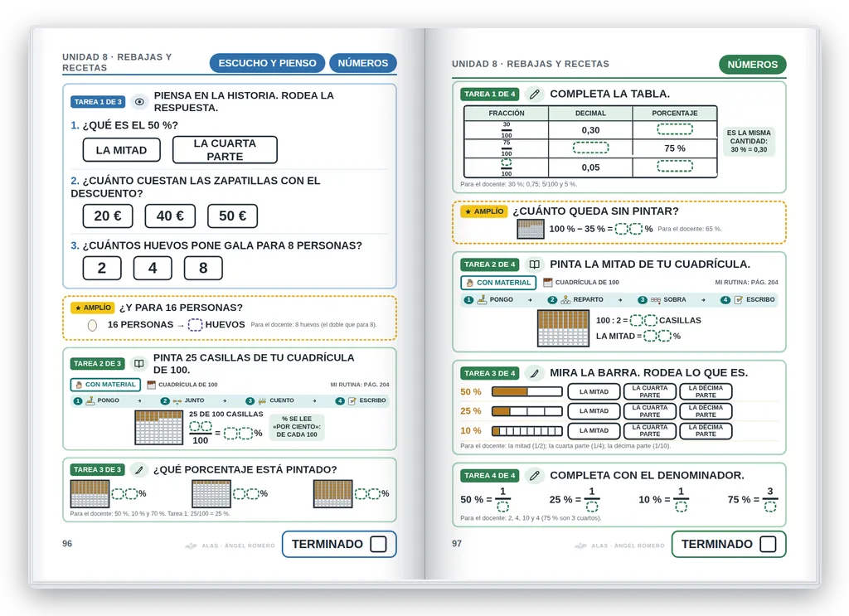Tick the TERMINADO checkbox on page 97
The image size is (849, 616).
[768, 544]
